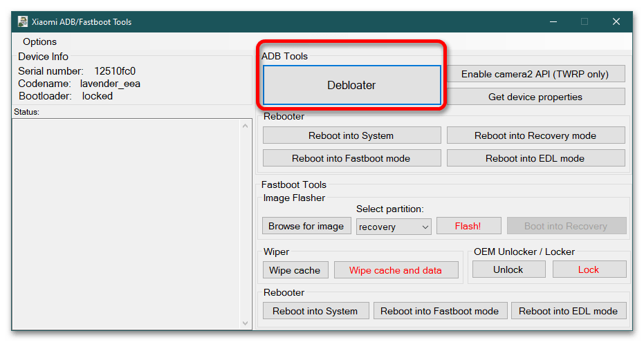Wipe cache only
Screen dimensions: 644x342
click(295, 270)
